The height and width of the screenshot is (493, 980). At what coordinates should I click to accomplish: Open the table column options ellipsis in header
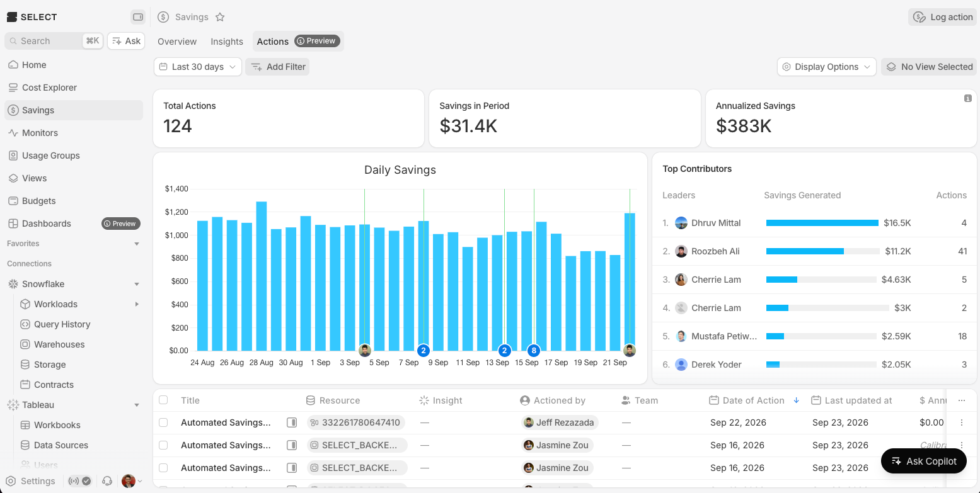962,400
